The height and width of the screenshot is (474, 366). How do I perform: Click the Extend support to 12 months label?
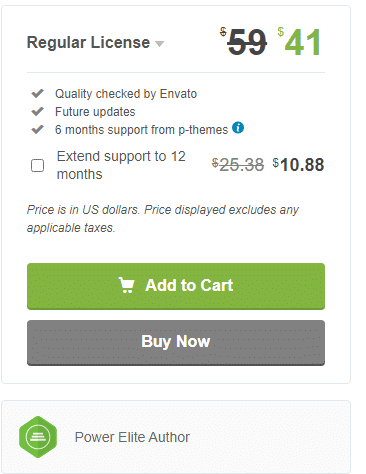pos(121,165)
